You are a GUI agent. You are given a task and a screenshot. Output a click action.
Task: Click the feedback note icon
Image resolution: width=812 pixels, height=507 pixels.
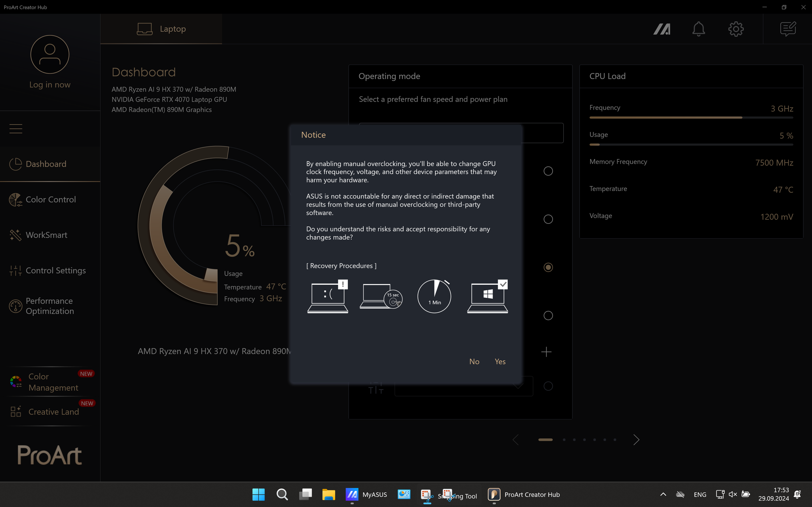pyautogui.click(x=788, y=29)
